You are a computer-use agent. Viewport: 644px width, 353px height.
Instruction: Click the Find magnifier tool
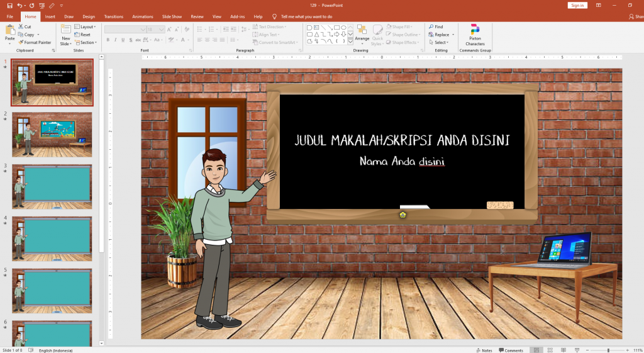pos(436,26)
